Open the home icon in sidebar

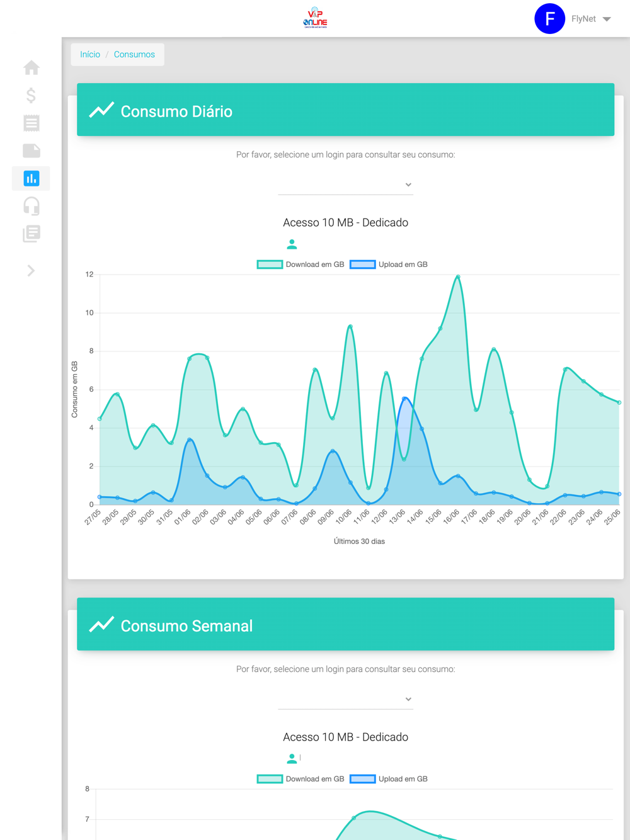[x=31, y=67]
